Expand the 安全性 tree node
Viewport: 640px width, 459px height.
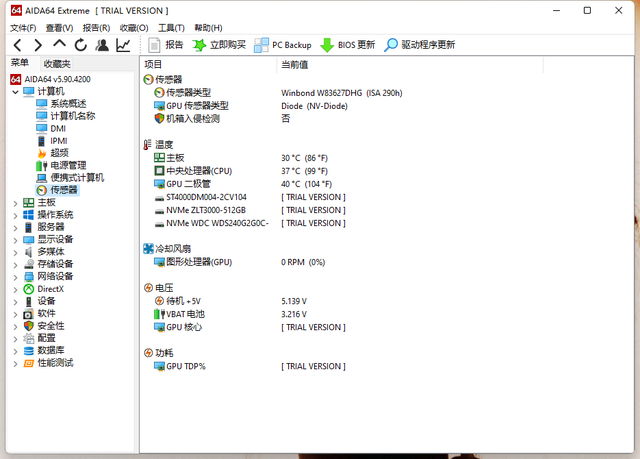point(15,326)
